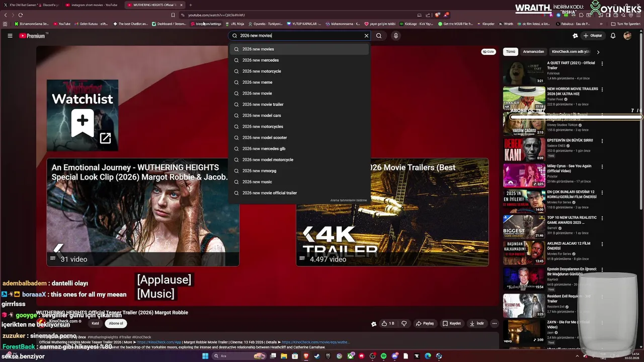
Task: Like the video with thumbs up
Action: [388, 324]
